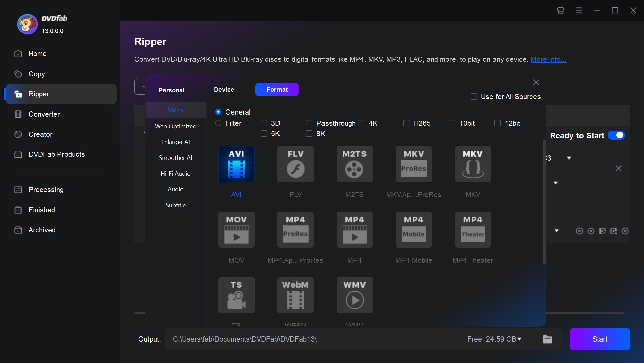This screenshot has height=363, width=644.
Task: Open the Finished tasks view
Action: click(x=41, y=210)
